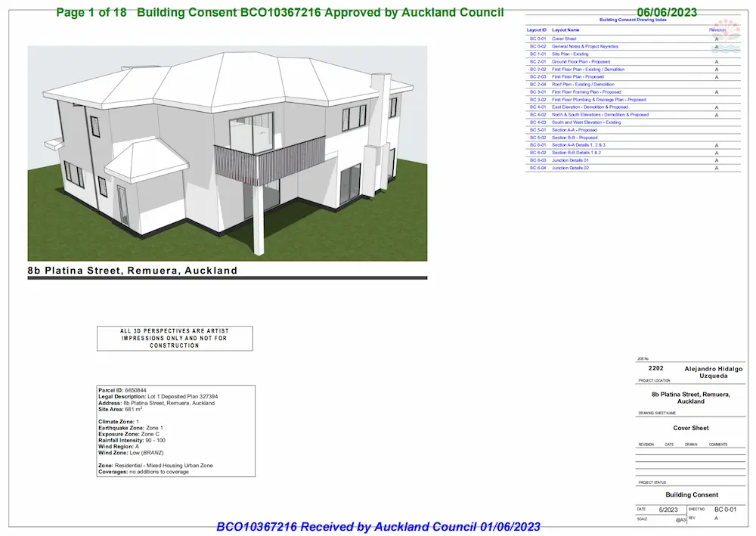
Task: Click the 'Wind Region: A' line
Action: 119,447
